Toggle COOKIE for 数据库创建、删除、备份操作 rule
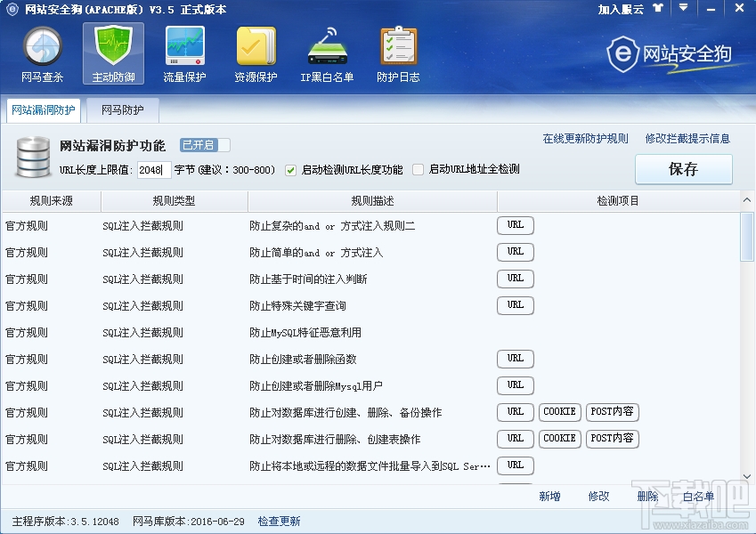Screen dimensions: 756x534 pyautogui.click(x=560, y=411)
